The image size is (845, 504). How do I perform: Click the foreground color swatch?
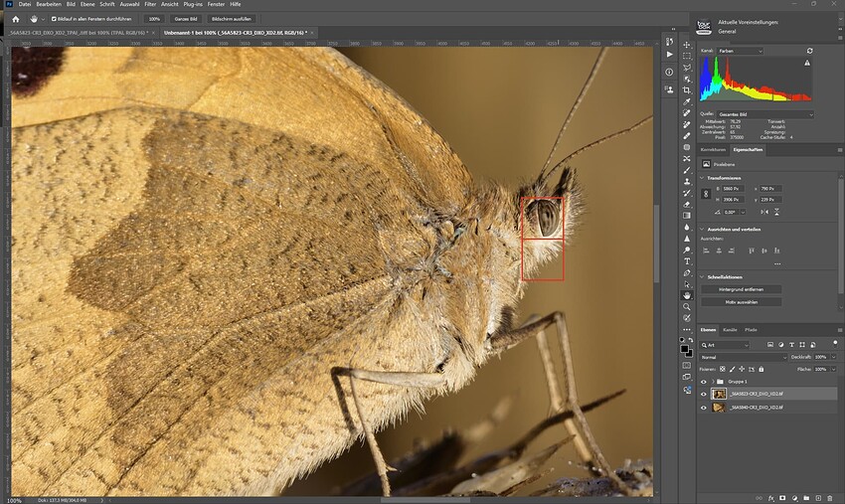pyautogui.click(x=684, y=349)
